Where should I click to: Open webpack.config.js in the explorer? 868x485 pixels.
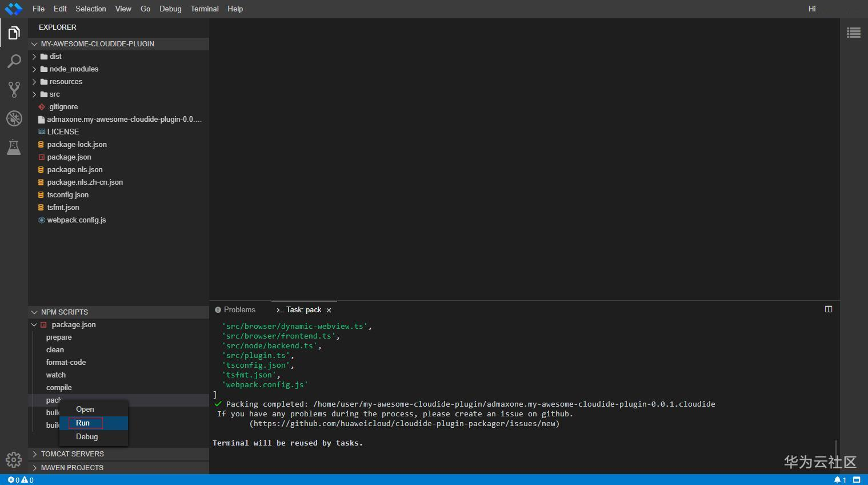(77, 220)
